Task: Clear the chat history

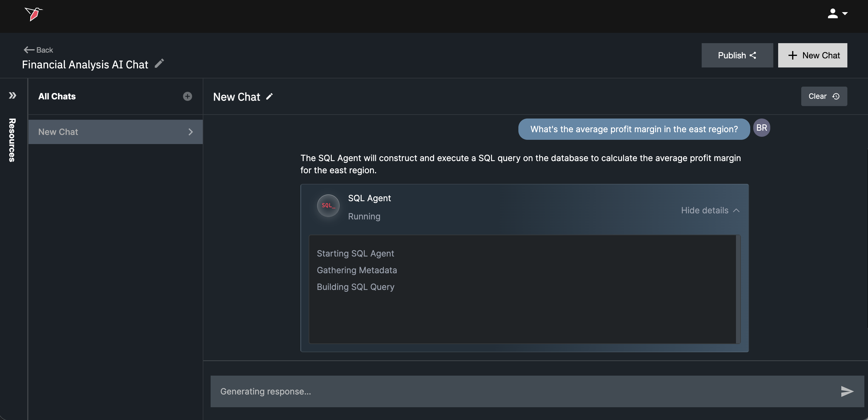Action: pyautogui.click(x=823, y=96)
